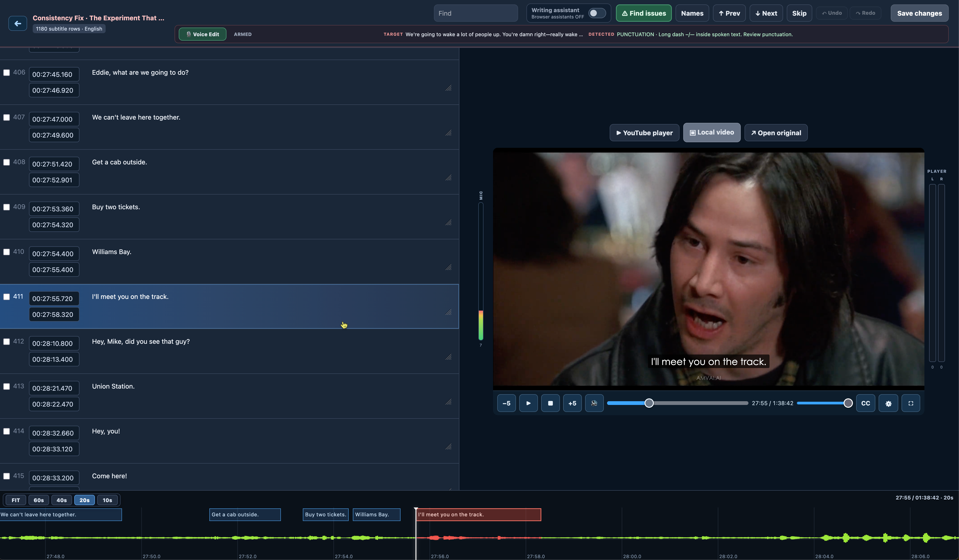The width and height of the screenshot is (959, 560).
Task: Set timeline zoom to FIT
Action: [x=16, y=500]
